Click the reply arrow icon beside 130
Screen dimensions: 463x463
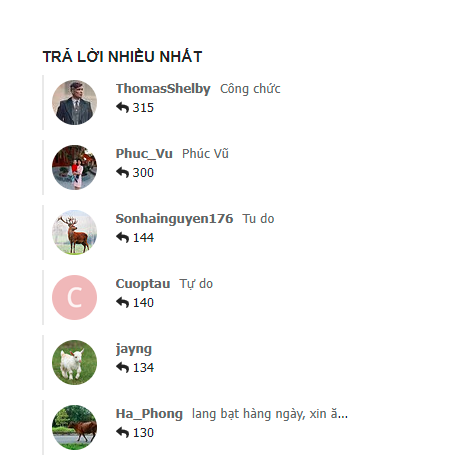pos(122,433)
